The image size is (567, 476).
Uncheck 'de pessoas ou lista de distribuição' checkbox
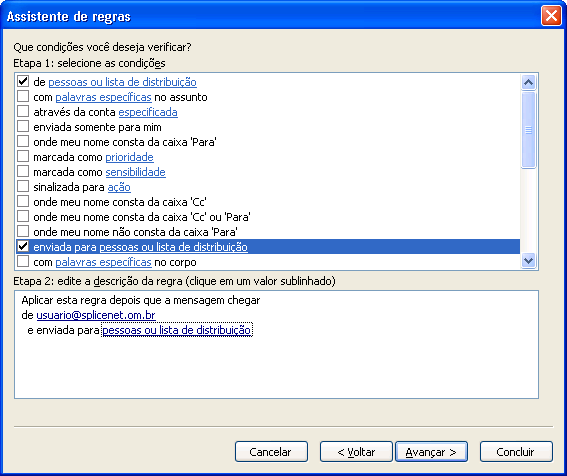click(x=23, y=81)
